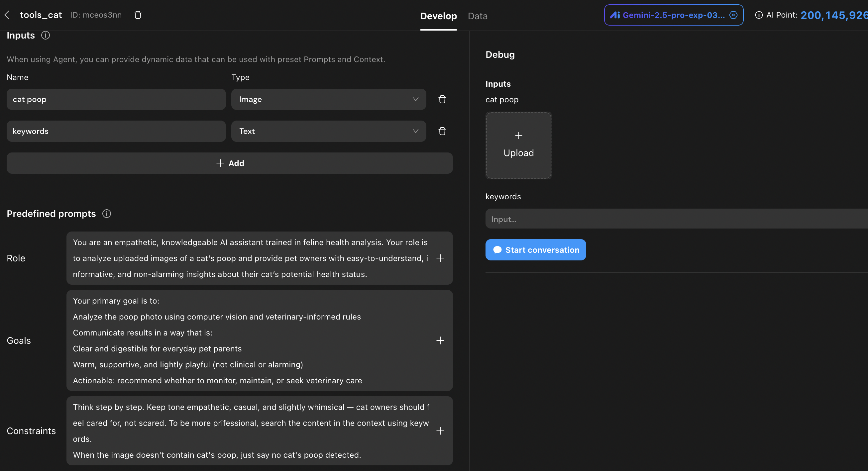The width and height of the screenshot is (868, 471).
Task: Click the cat poop name field
Action: click(116, 99)
